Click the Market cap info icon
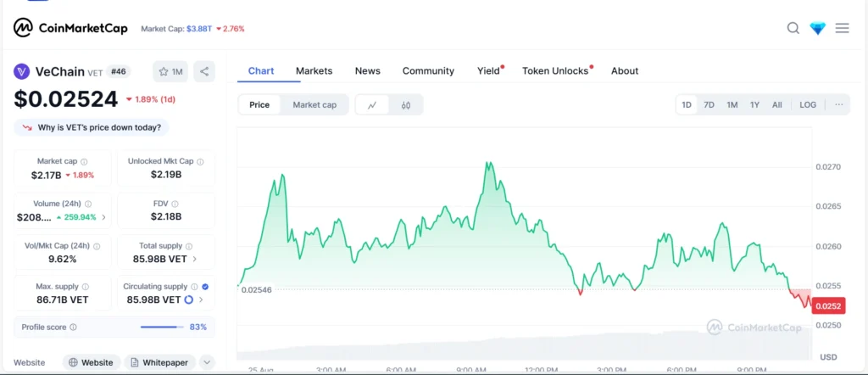 (84, 162)
